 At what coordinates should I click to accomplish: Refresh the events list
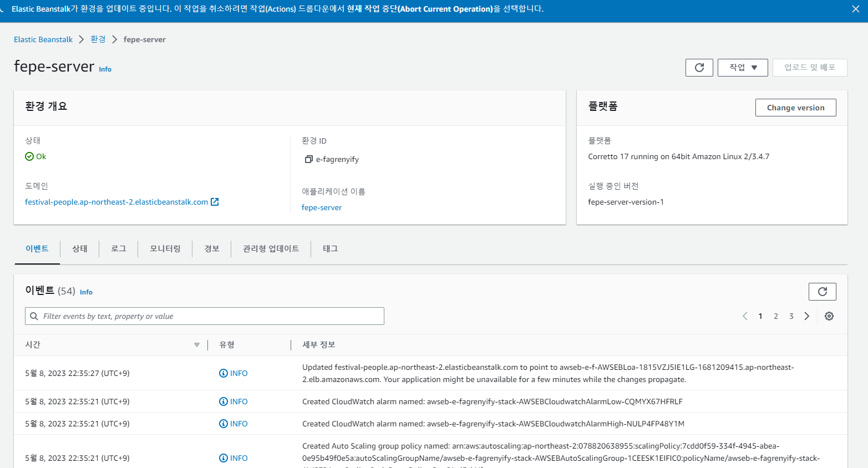click(823, 292)
